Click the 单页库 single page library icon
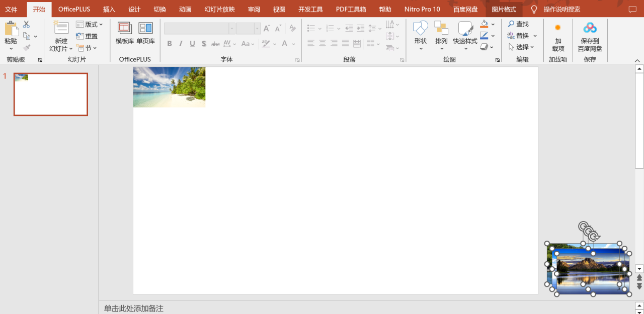This screenshot has height=314, width=644. click(x=145, y=34)
